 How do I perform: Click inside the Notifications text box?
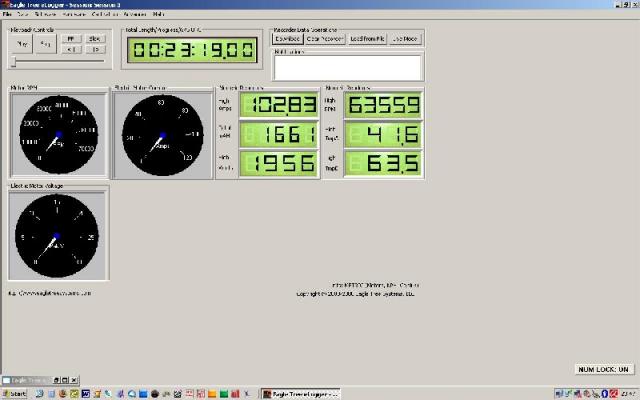(x=345, y=65)
